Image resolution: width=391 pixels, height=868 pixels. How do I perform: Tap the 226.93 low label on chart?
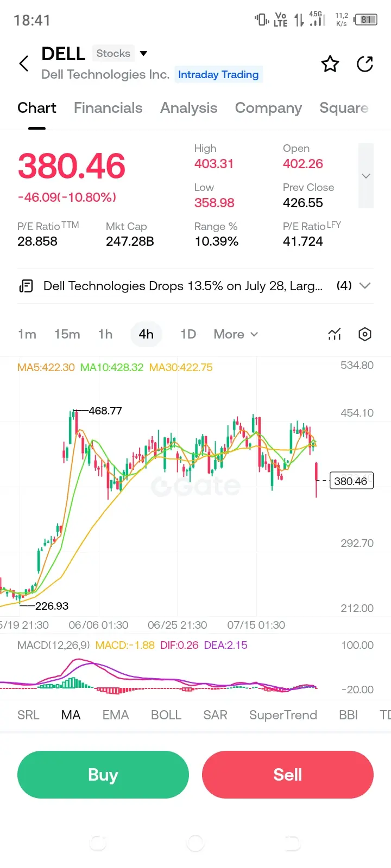52,606
